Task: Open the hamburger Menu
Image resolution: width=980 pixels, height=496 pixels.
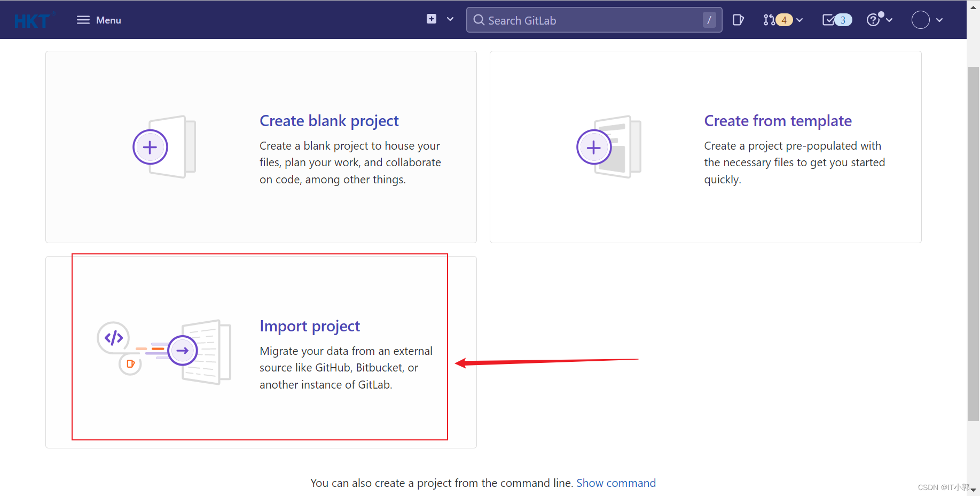Action: click(99, 20)
